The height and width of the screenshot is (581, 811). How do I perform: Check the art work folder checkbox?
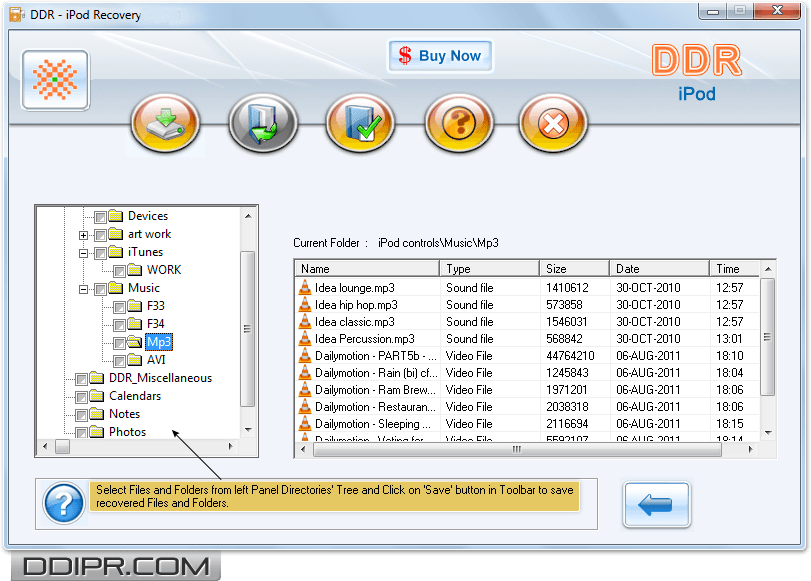(100, 235)
